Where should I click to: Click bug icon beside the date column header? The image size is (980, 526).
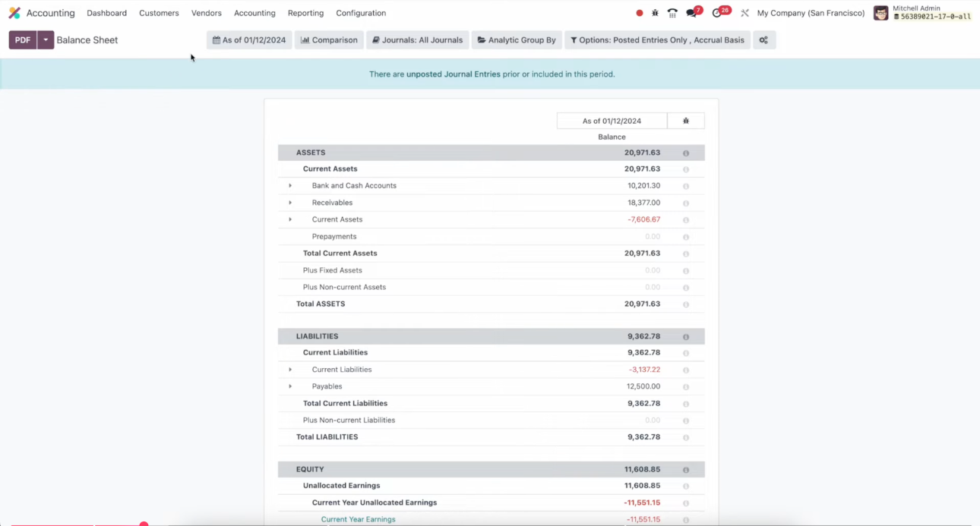(686, 121)
